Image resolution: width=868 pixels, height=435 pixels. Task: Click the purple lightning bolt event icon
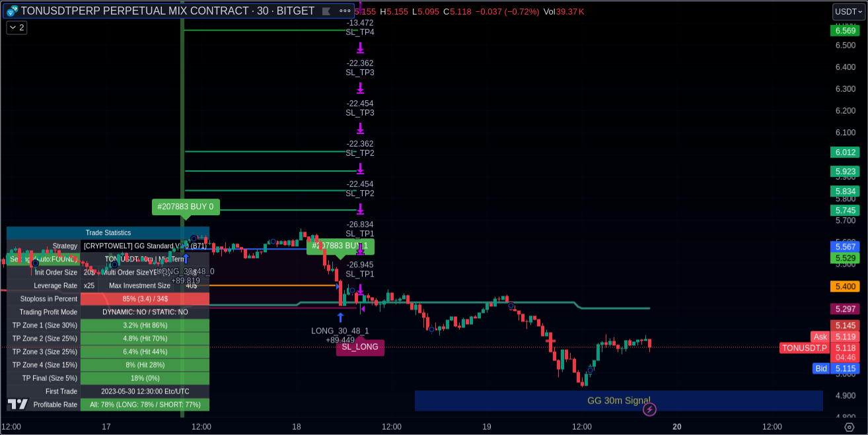(649, 410)
